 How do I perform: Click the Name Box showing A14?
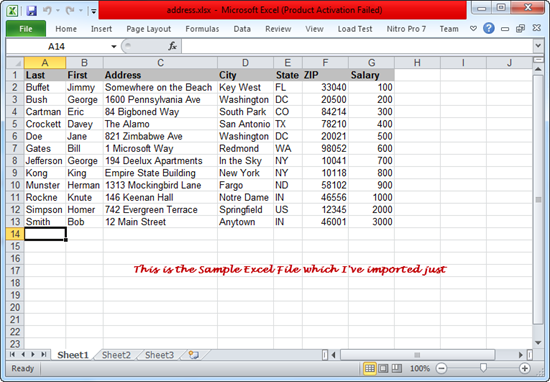point(57,46)
